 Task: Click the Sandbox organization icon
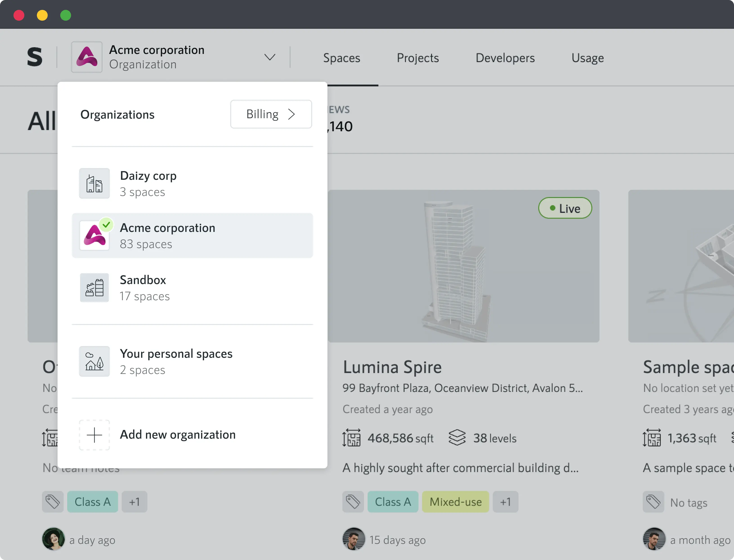click(x=94, y=287)
